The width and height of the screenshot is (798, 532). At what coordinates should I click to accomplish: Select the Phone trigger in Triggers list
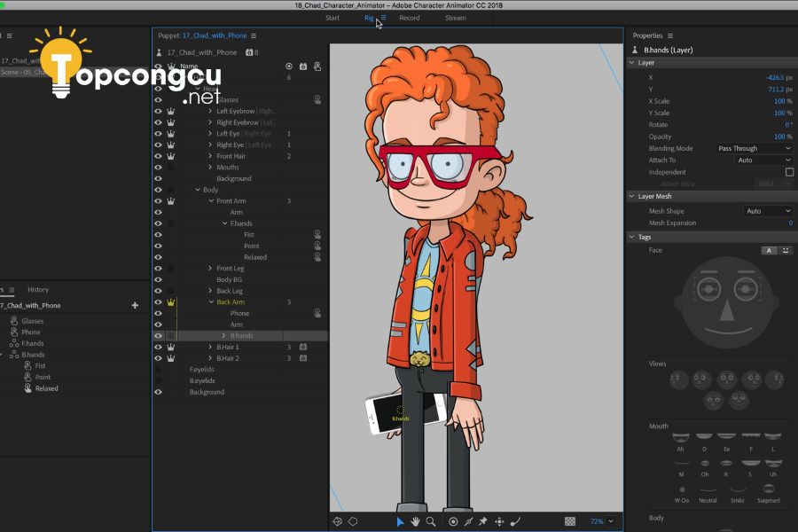pyautogui.click(x=30, y=332)
